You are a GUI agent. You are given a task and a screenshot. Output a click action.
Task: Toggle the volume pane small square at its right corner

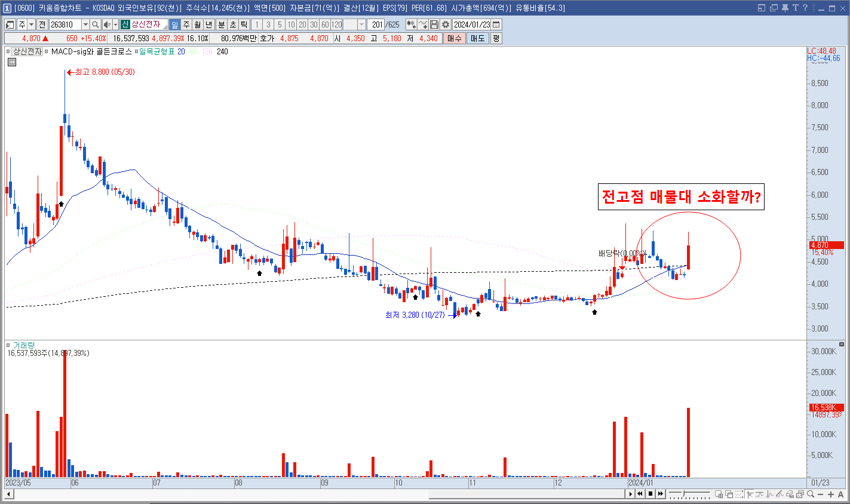coord(842,345)
